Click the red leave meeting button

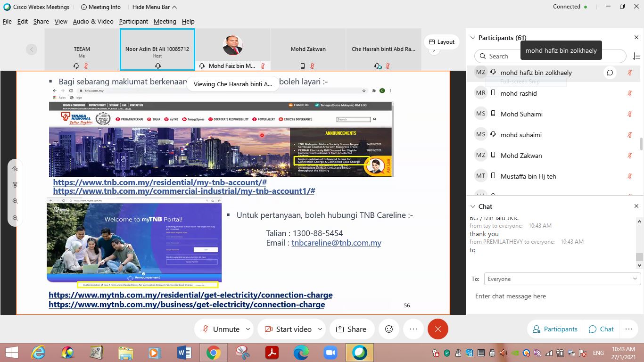coord(438,329)
